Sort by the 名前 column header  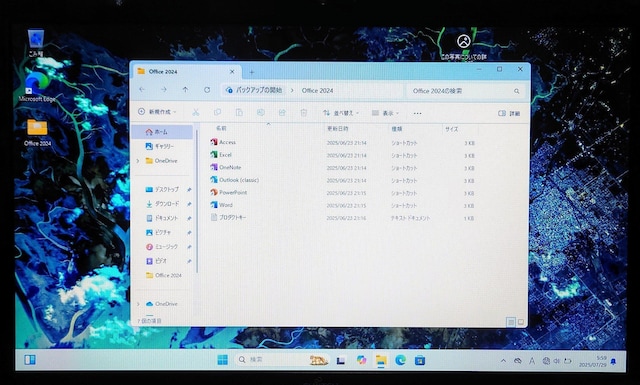pos(221,128)
